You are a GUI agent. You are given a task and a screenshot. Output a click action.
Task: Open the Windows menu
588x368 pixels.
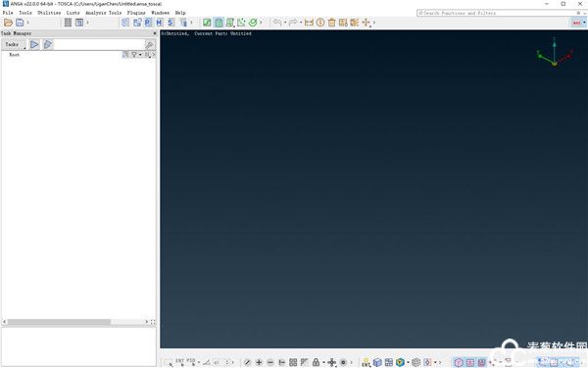tap(160, 13)
